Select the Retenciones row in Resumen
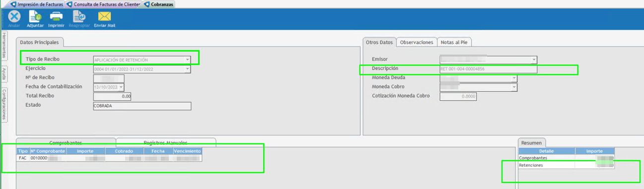Screen dimensions: 644x189 pyautogui.click(x=567, y=165)
